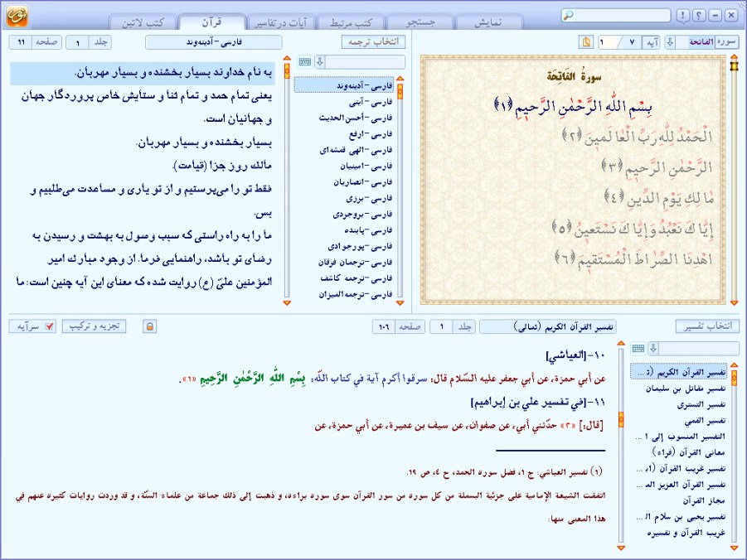Open the sura dropdown arrow next to الفاتحة
Image resolution: width=747 pixels, height=560 pixels.
[670, 42]
